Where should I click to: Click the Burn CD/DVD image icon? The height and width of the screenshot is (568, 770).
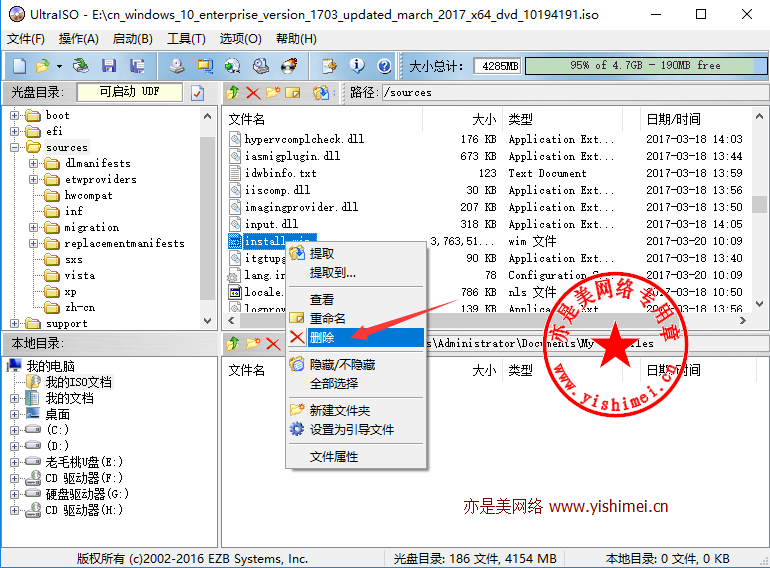289,65
